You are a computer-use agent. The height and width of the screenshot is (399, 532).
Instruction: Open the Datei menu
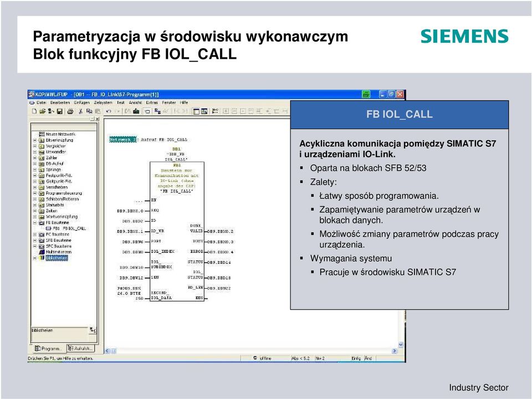(42, 103)
